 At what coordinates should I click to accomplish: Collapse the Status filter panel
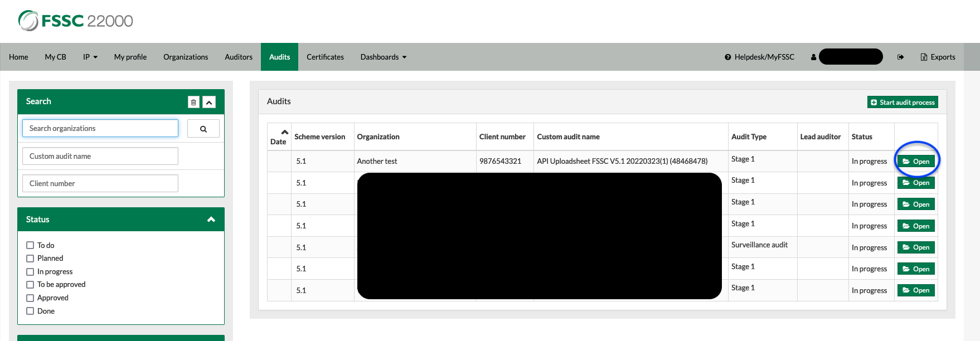point(211,220)
